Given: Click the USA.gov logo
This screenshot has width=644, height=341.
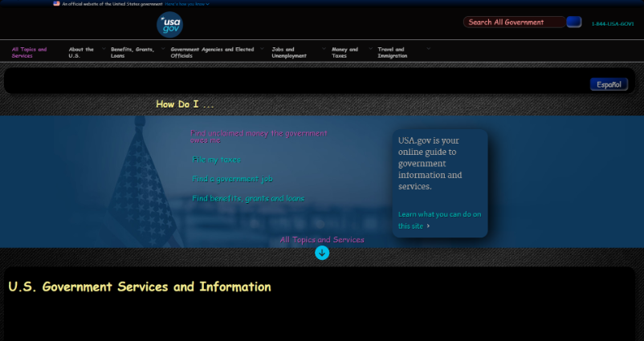Looking at the screenshot, I should point(169,25).
